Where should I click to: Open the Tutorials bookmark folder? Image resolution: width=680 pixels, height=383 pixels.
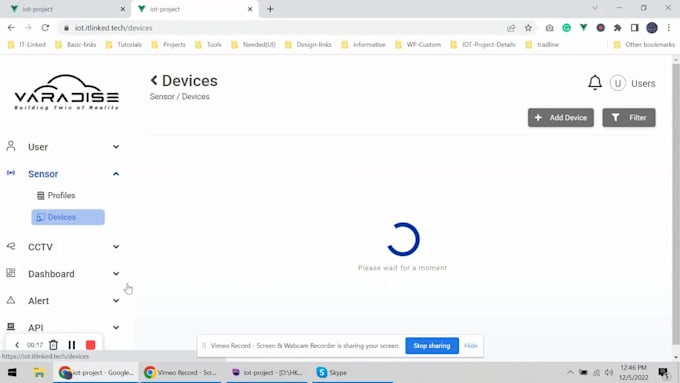[x=124, y=45]
